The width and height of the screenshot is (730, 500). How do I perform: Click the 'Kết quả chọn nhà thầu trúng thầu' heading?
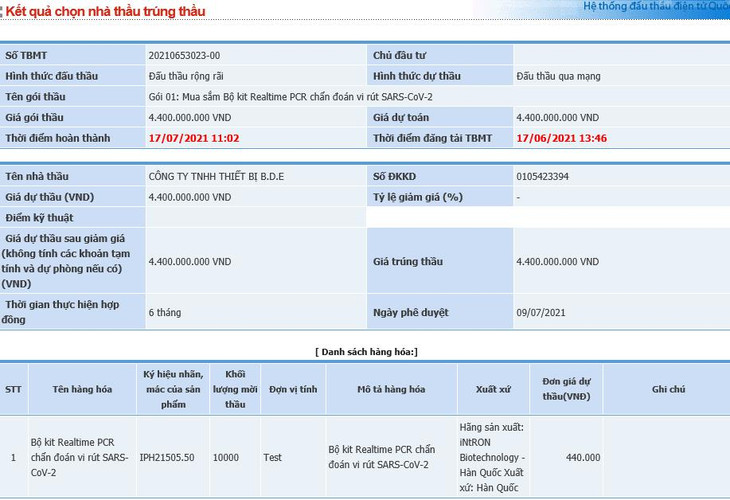[x=106, y=11]
